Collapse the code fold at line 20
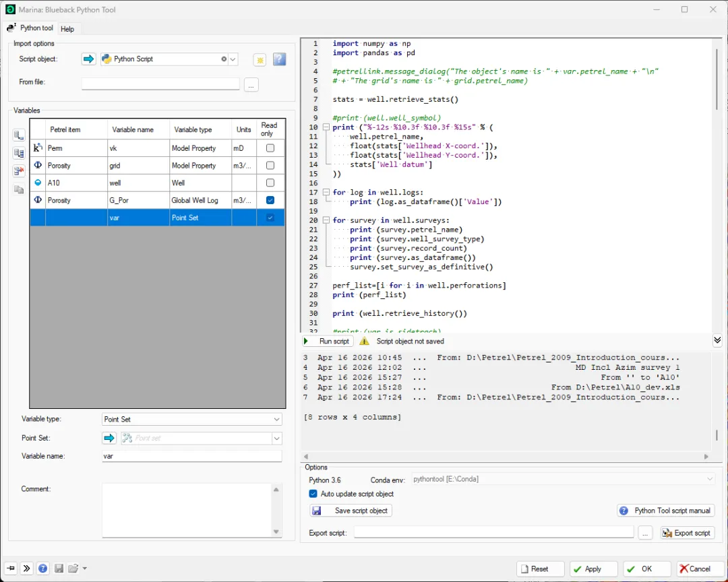The width and height of the screenshot is (728, 582). pyautogui.click(x=326, y=220)
